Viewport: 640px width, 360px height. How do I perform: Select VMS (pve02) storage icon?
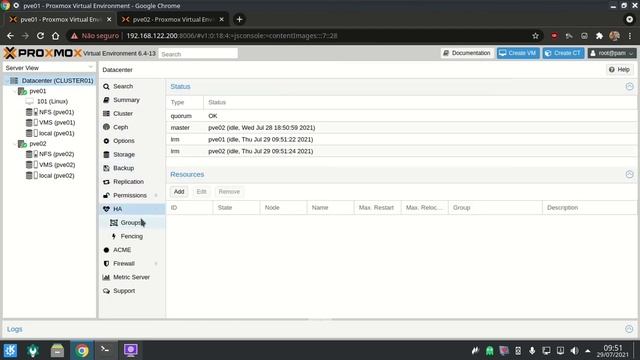click(32, 164)
